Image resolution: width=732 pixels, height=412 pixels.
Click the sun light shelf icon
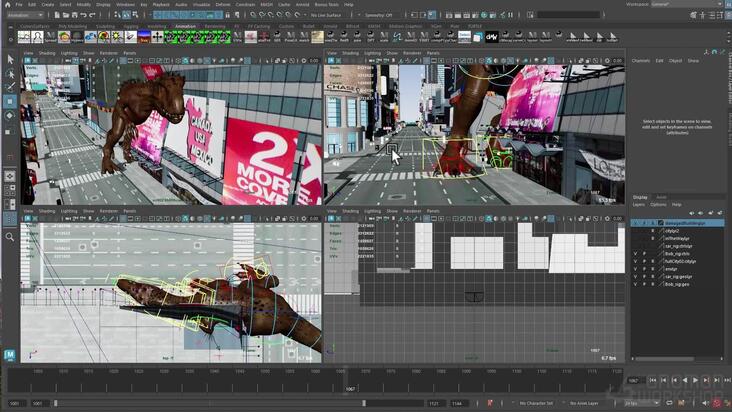pyautogui.click(x=117, y=36)
